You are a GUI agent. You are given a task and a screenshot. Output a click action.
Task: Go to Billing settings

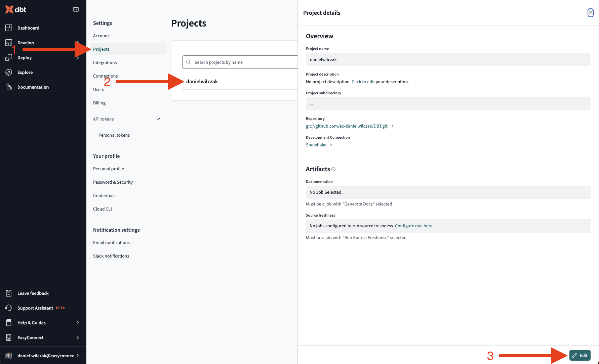(99, 103)
